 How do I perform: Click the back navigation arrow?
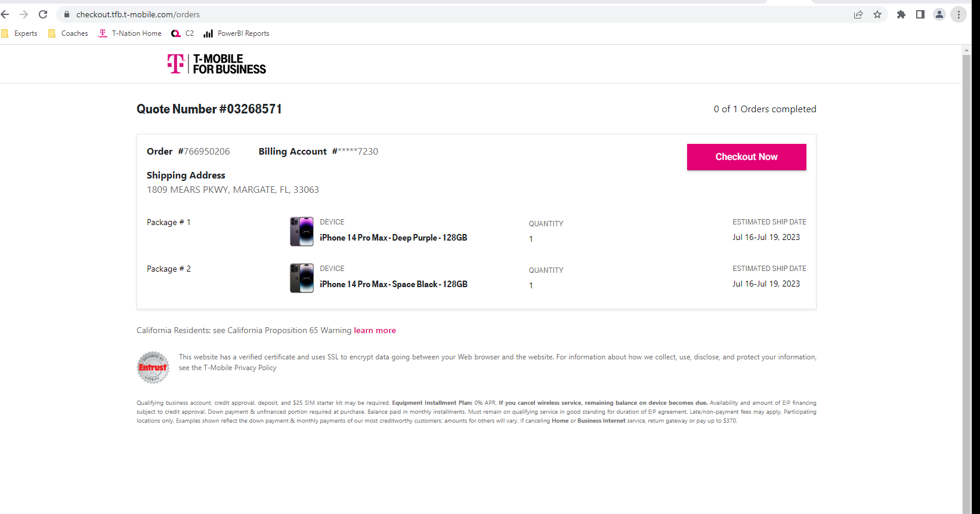pos(5,14)
